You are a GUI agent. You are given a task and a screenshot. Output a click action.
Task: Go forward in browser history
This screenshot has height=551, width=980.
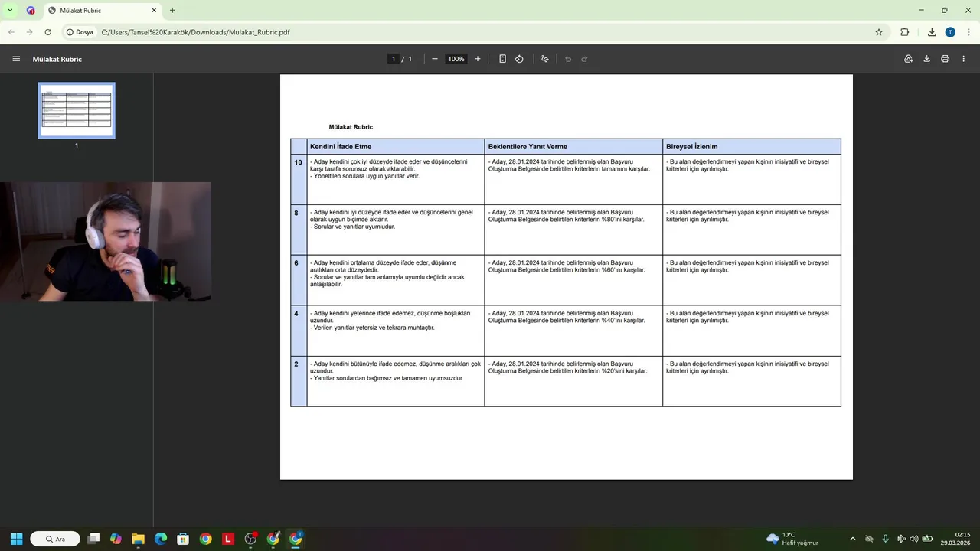[x=30, y=32]
